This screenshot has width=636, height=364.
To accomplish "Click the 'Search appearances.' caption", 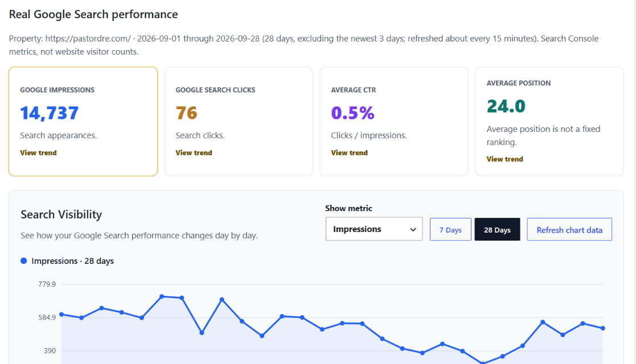I will point(59,135).
